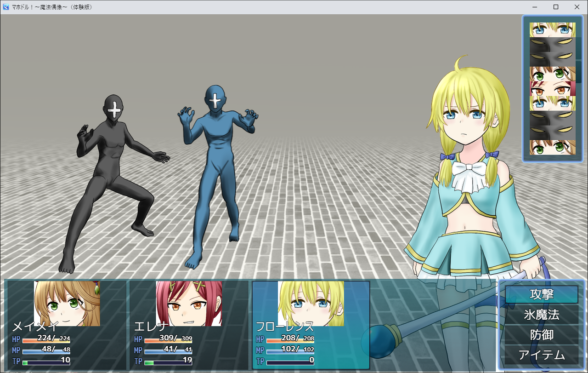Select the last Meimei turn-order icon

pyautogui.click(x=552, y=147)
